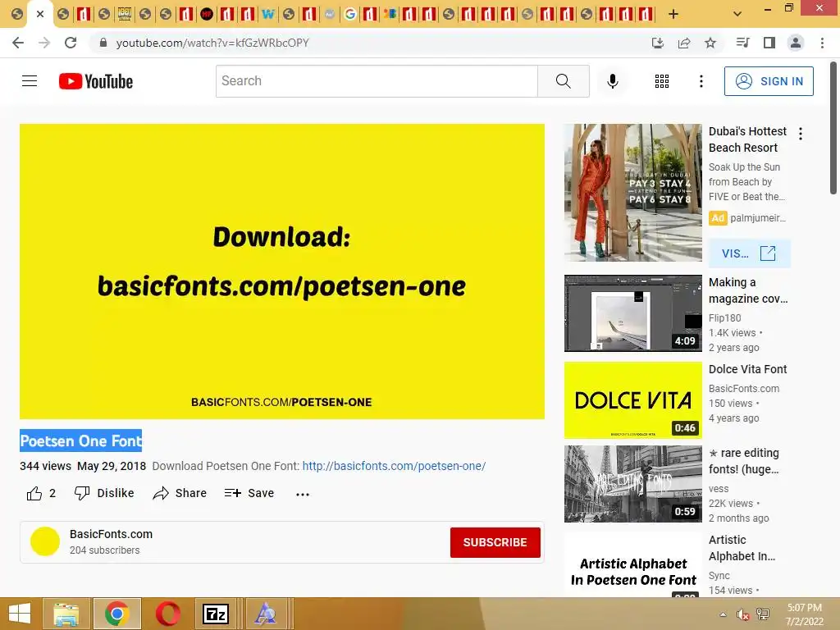Open Dolce Vita Font title
840x630 pixels.
[747, 369]
